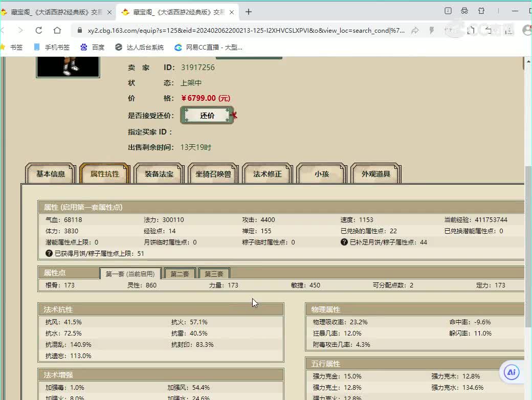Click the 气血: 68118 value
This screenshot has width=532, height=400.
[x=64, y=219]
